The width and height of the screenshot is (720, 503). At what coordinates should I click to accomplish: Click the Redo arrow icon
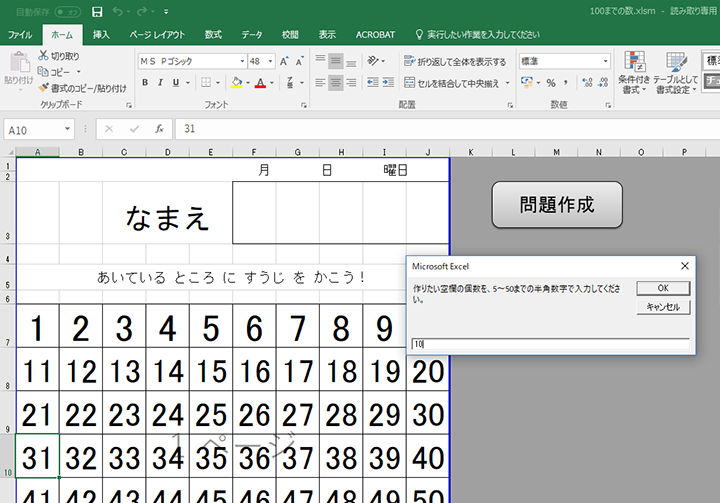(142, 11)
